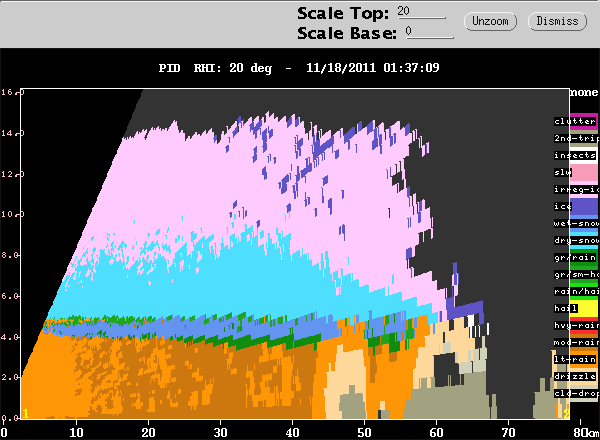The image size is (600, 440).
Task: Click the 'Scale Top:' label
Action: coord(343,13)
